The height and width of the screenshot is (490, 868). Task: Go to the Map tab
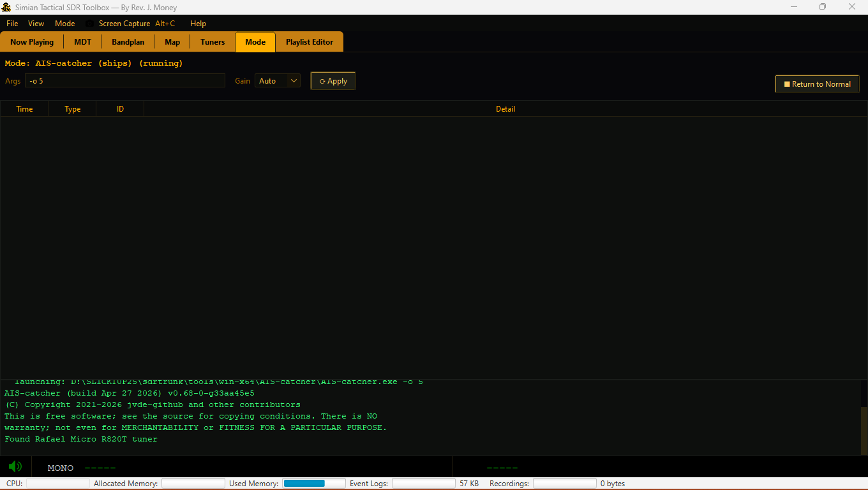click(172, 42)
